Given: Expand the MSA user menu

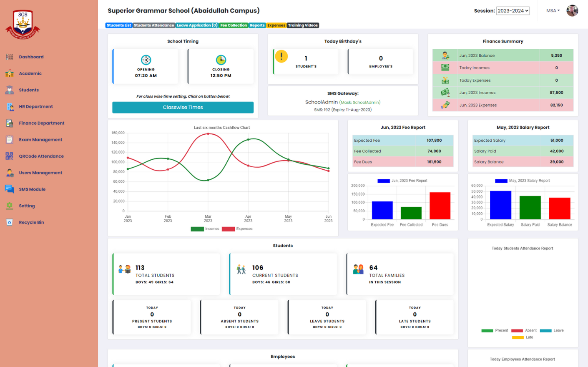Looking at the screenshot, I should click(x=553, y=11).
